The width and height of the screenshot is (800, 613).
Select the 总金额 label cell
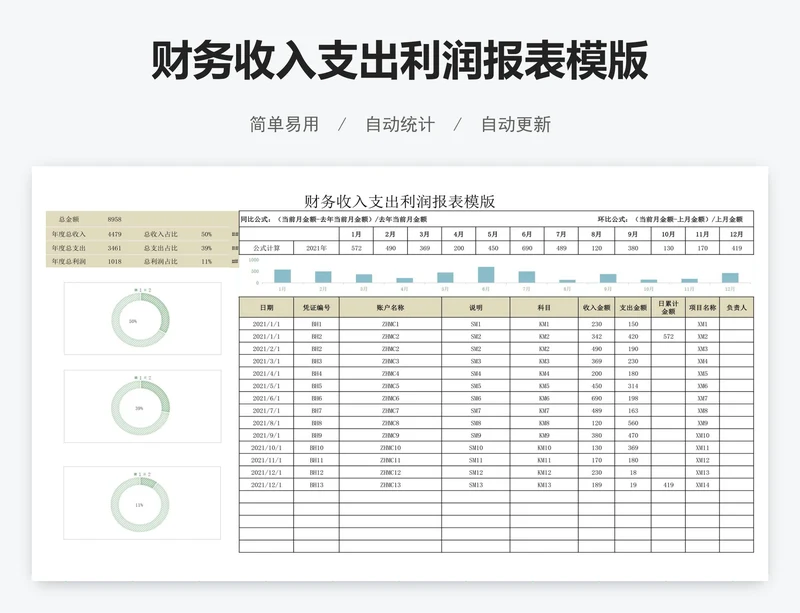tap(69, 219)
